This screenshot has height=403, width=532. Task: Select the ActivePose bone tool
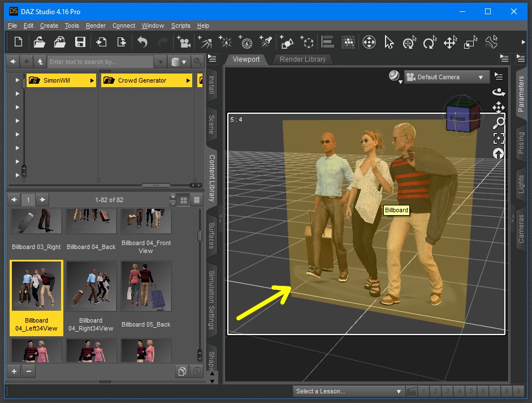(x=491, y=42)
